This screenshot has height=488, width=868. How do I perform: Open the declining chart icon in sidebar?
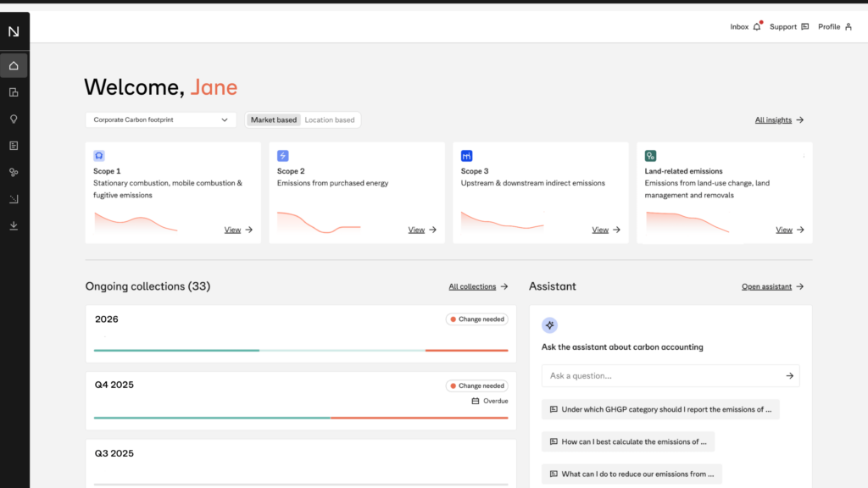pyautogui.click(x=14, y=199)
